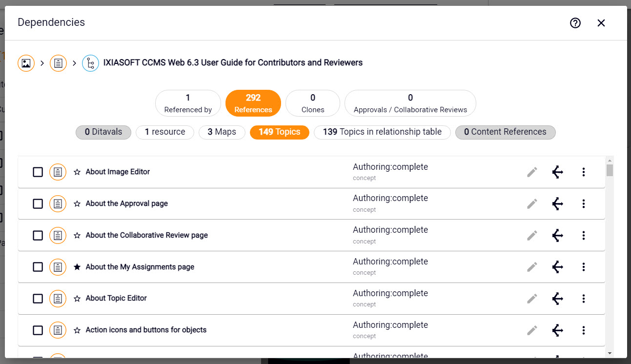Click the list scrollbar thumb
The width and height of the screenshot is (631, 364).
(610, 170)
